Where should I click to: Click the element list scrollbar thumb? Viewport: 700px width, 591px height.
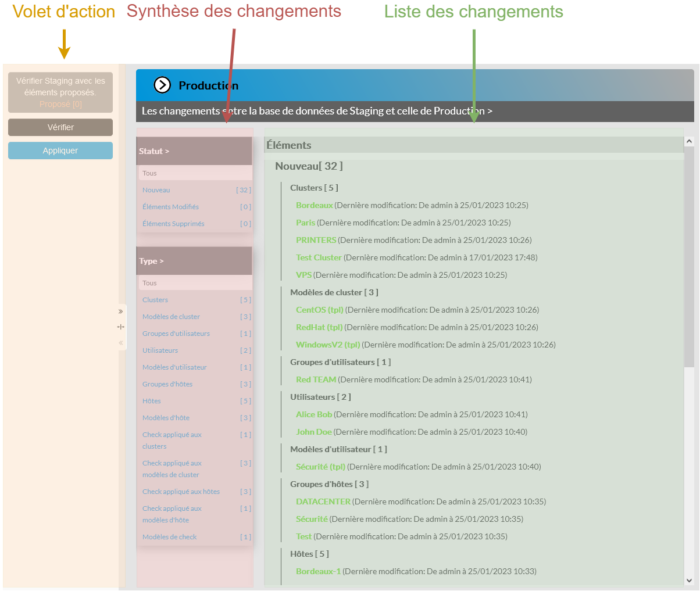pos(689,256)
